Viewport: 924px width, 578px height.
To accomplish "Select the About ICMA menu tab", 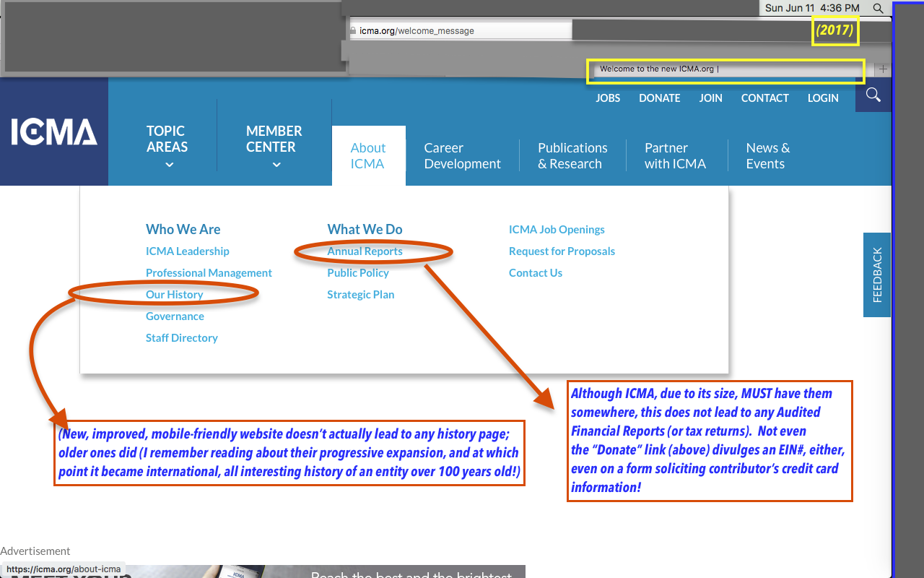I will [368, 156].
